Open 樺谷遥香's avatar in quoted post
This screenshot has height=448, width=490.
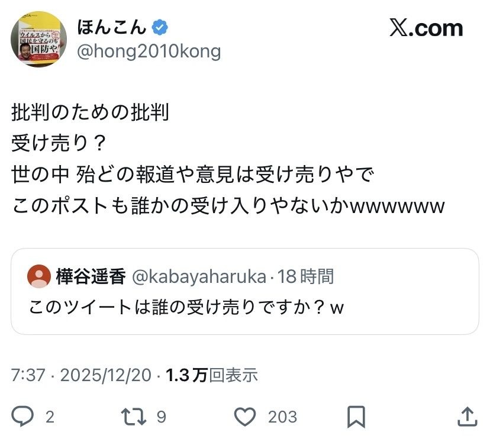click(40, 276)
